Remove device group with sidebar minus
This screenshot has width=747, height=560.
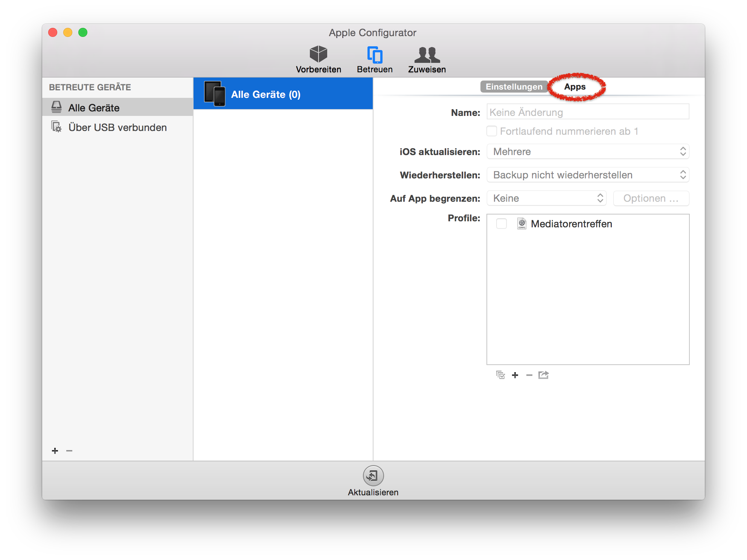pos(69,450)
